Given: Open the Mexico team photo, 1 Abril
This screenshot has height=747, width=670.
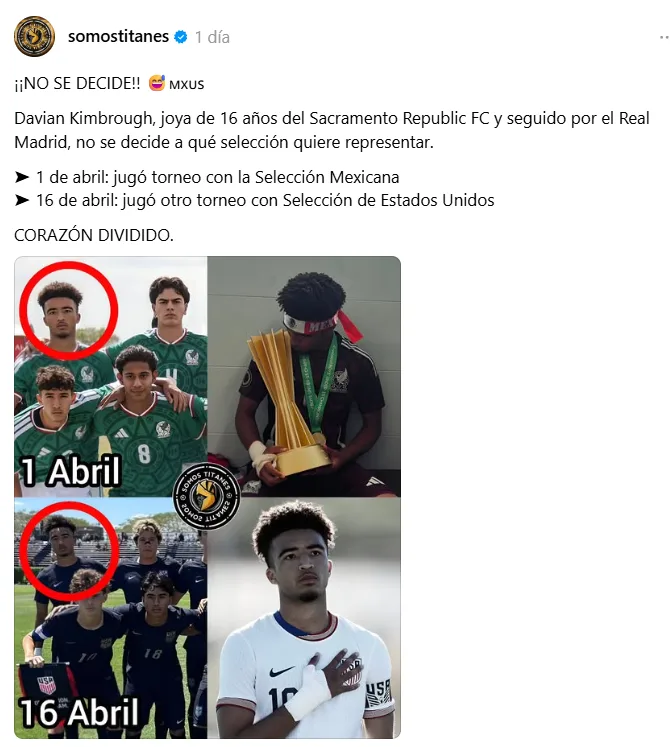Looking at the screenshot, I should [x=111, y=377].
